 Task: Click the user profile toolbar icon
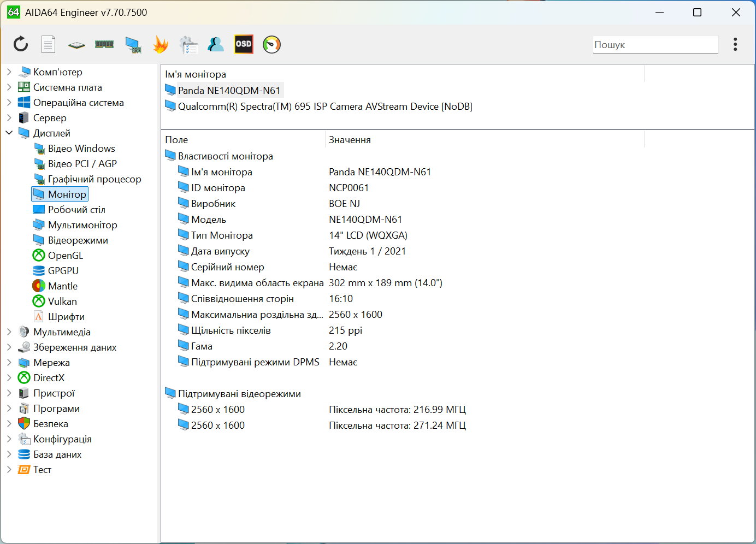click(x=216, y=44)
